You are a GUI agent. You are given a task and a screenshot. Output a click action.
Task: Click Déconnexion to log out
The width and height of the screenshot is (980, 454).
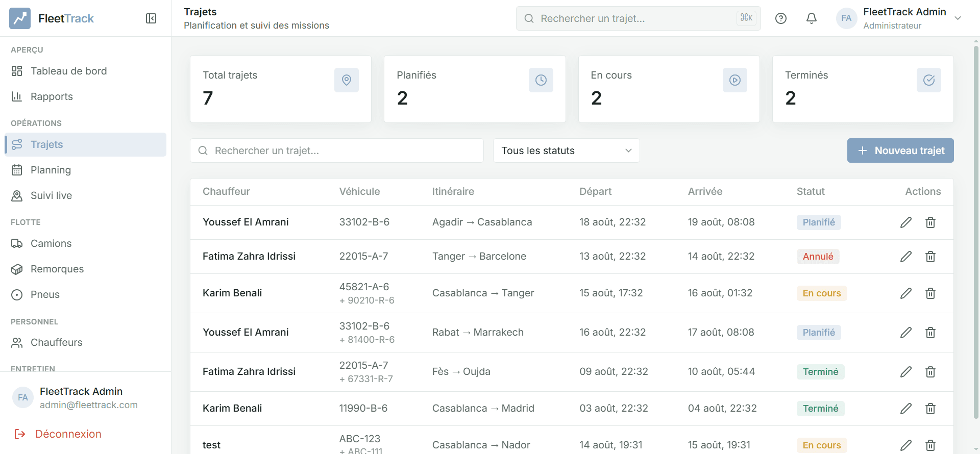click(58, 434)
